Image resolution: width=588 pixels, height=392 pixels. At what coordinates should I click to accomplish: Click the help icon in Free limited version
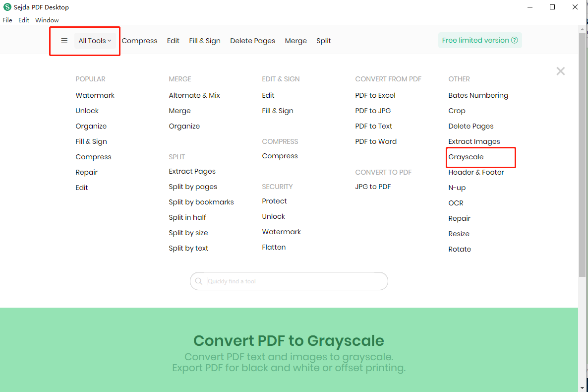point(515,40)
